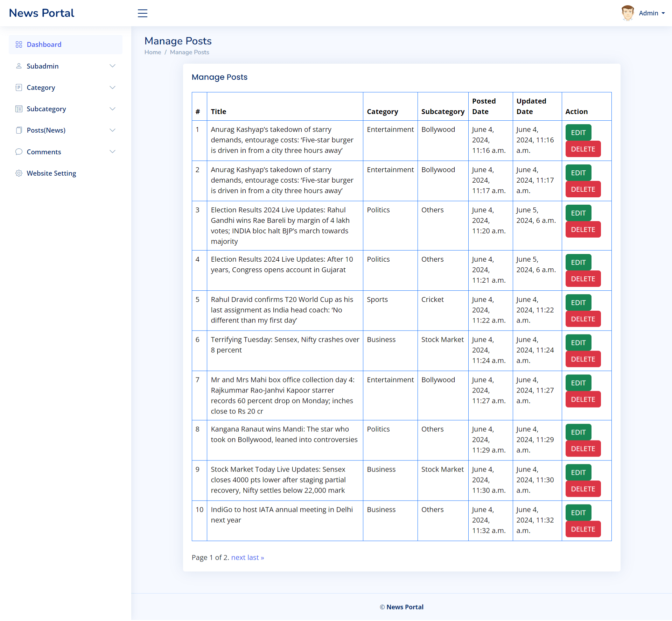Click the Admin avatar image
The image size is (672, 621).
(x=628, y=13)
